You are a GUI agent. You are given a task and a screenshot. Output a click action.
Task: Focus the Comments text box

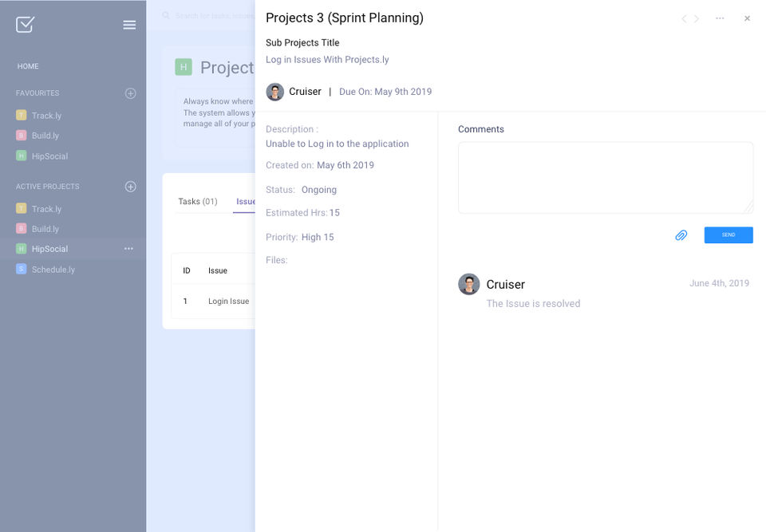605,177
